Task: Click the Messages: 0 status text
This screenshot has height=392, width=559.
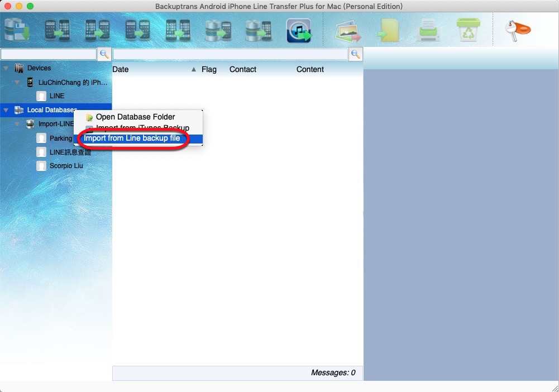Action: [333, 373]
